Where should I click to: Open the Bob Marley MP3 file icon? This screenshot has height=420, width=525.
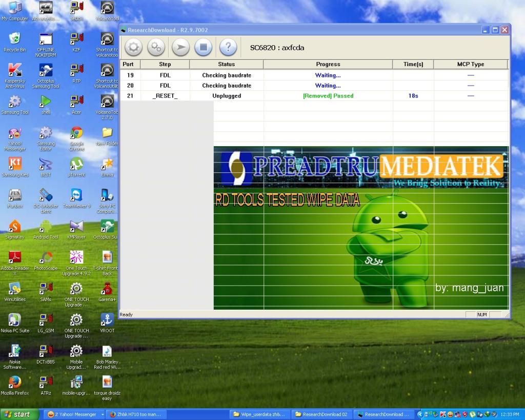pos(107,357)
